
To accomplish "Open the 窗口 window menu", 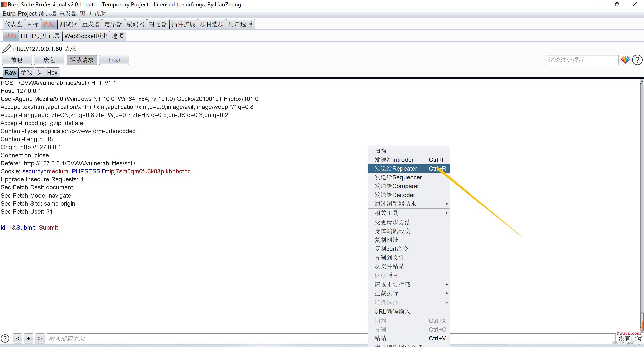I will tap(86, 13).
